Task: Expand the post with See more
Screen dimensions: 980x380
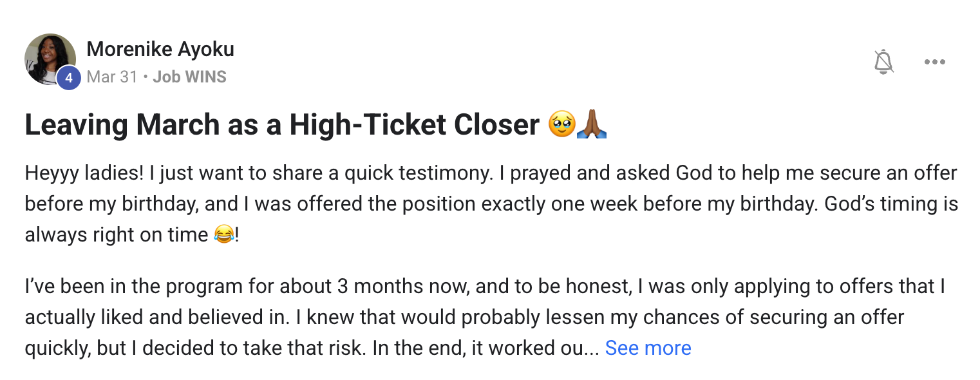Action: (x=648, y=348)
